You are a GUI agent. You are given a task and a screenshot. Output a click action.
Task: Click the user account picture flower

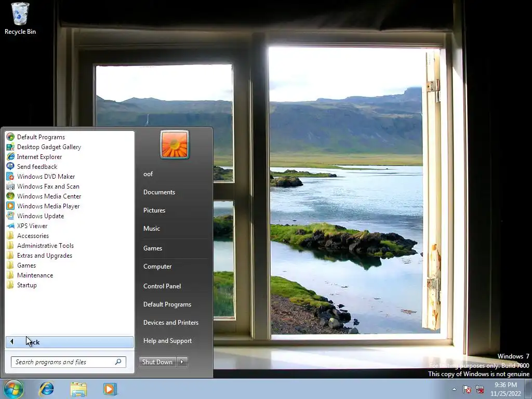[x=175, y=144]
